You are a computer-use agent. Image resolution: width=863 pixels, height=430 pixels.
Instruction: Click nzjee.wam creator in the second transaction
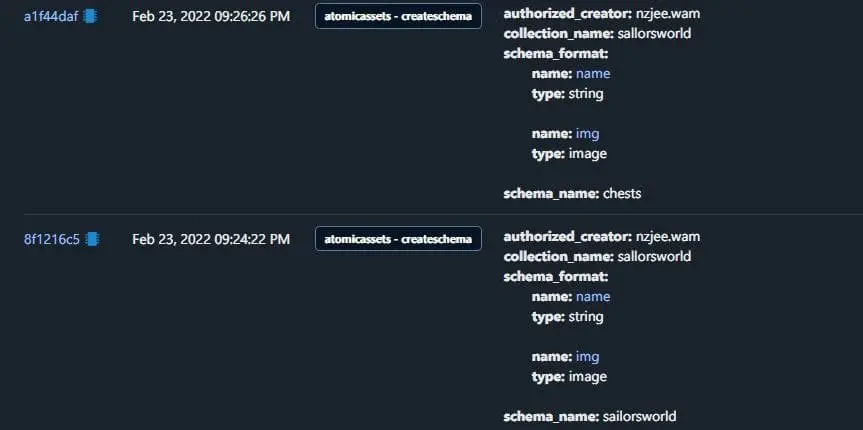[x=668, y=237]
